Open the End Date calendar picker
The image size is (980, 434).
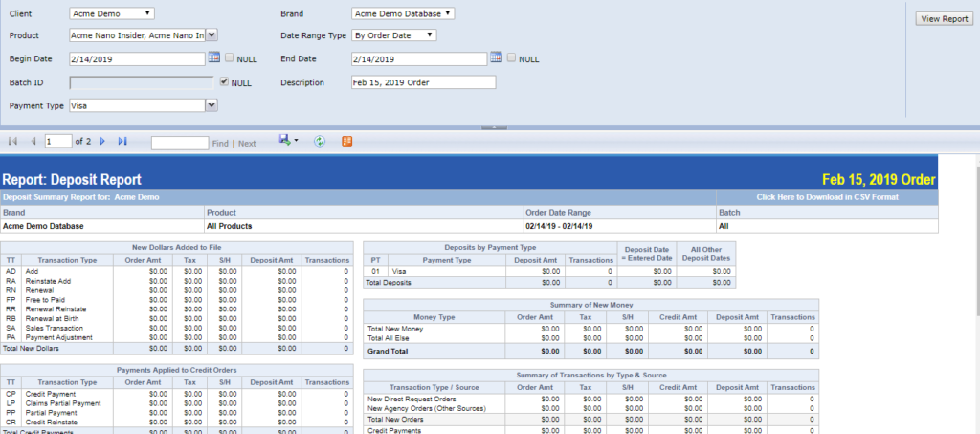coord(496,58)
